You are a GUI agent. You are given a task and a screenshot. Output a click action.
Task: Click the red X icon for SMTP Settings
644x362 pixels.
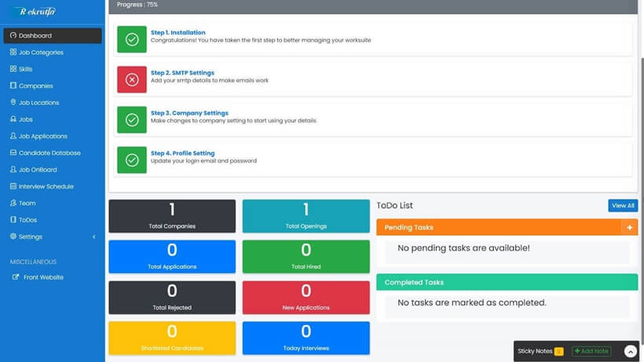tap(132, 79)
